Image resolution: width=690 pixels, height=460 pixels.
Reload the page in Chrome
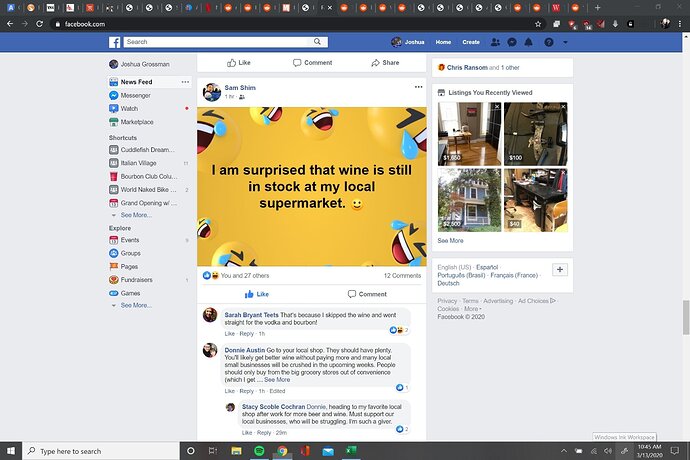pos(39,24)
